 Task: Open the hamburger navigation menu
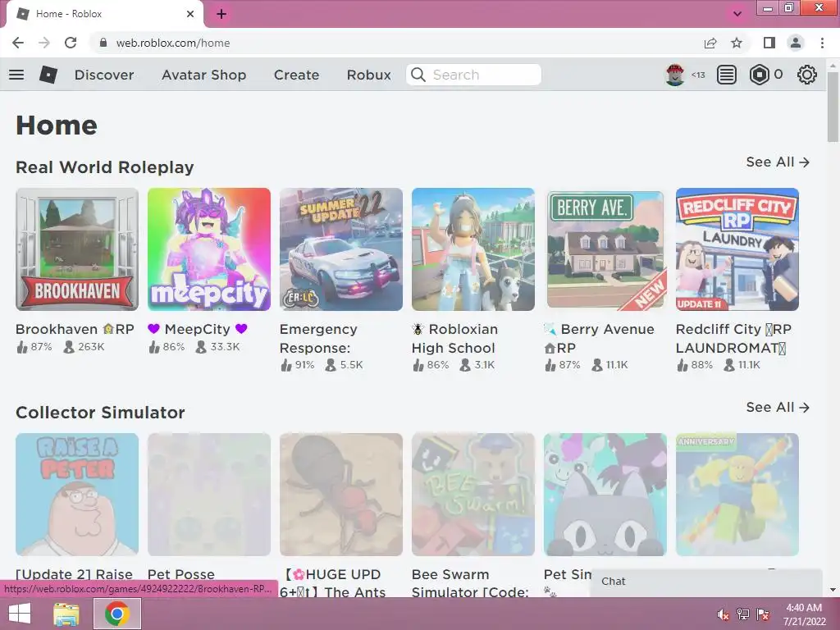[16, 75]
